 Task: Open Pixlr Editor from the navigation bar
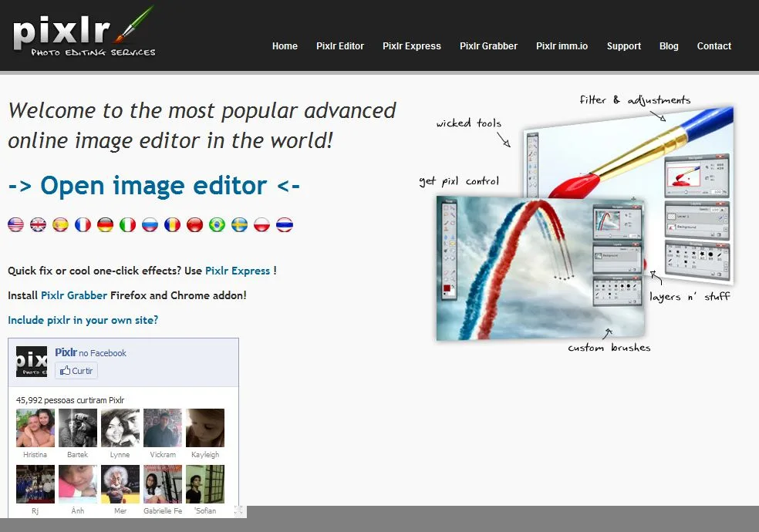pyautogui.click(x=340, y=46)
